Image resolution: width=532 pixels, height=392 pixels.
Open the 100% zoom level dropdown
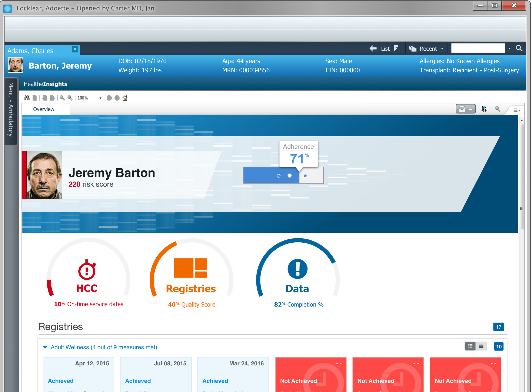click(100, 98)
